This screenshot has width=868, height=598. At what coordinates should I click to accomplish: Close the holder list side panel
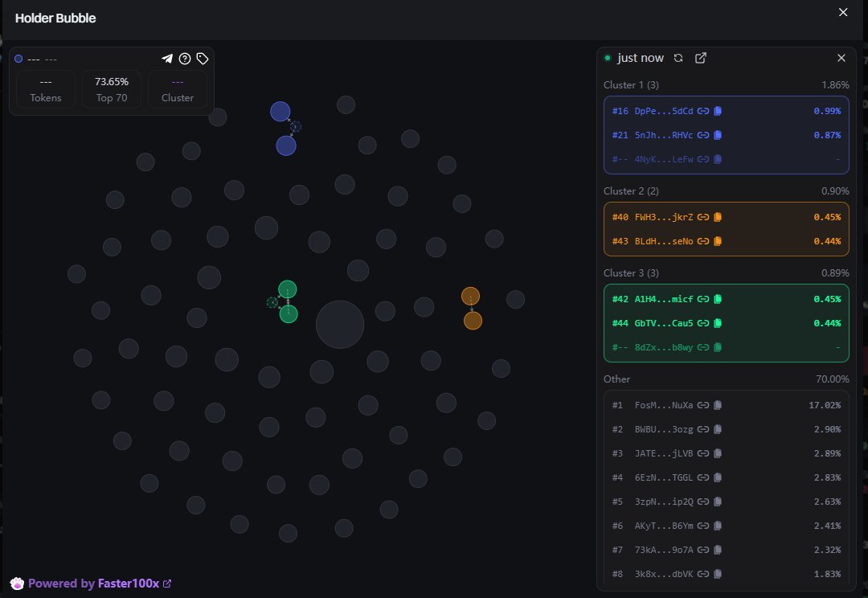841,58
